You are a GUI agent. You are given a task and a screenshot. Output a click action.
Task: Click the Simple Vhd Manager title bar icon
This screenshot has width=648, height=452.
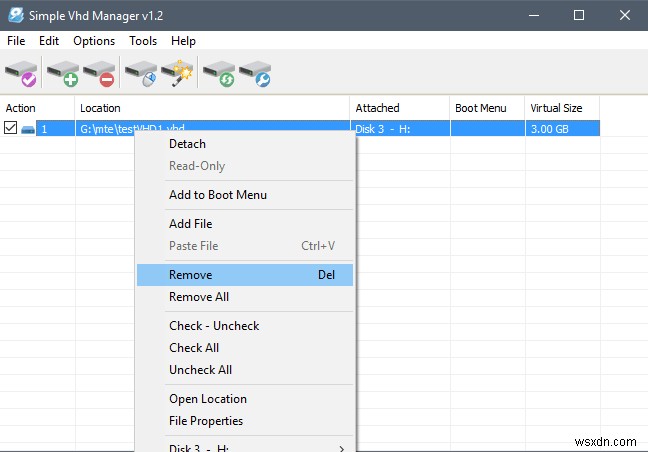[x=16, y=15]
